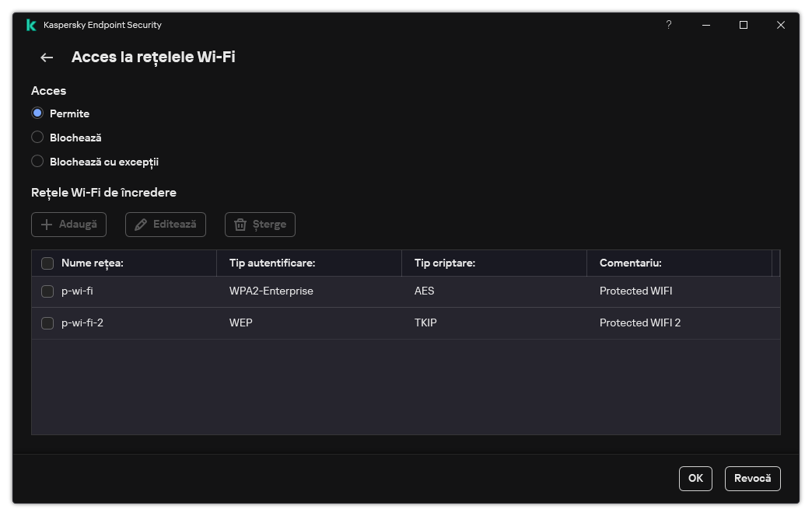812x516 pixels.
Task: Check the p-wi-fi-2 network checkbox
Action: [47, 322]
